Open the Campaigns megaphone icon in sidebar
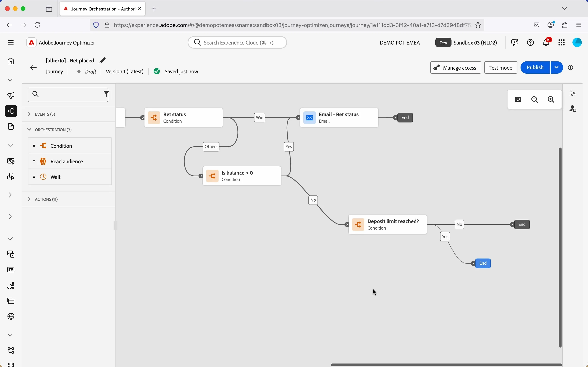Screen dimensions: 588x367 pyautogui.click(x=11, y=95)
